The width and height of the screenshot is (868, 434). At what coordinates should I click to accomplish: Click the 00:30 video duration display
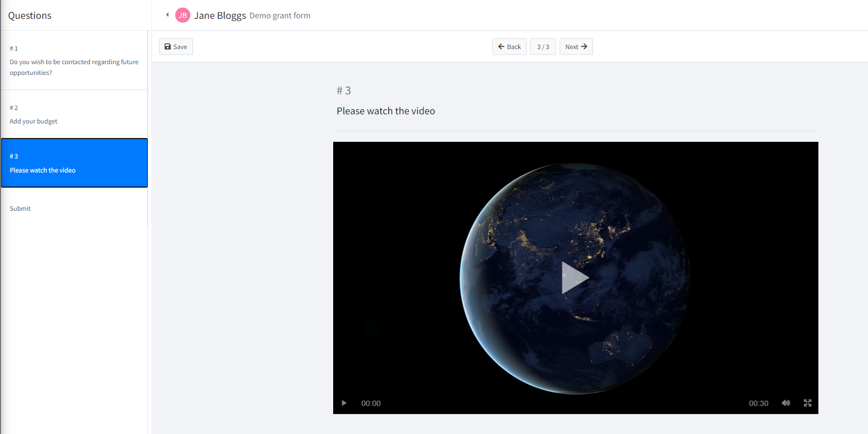(x=759, y=403)
